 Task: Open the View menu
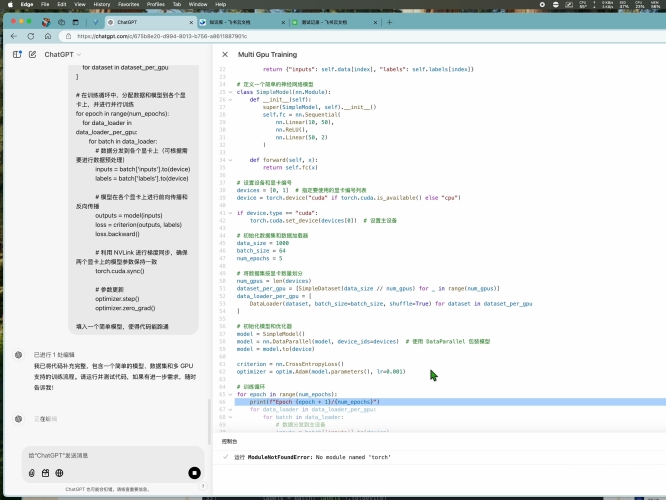(x=80, y=4)
